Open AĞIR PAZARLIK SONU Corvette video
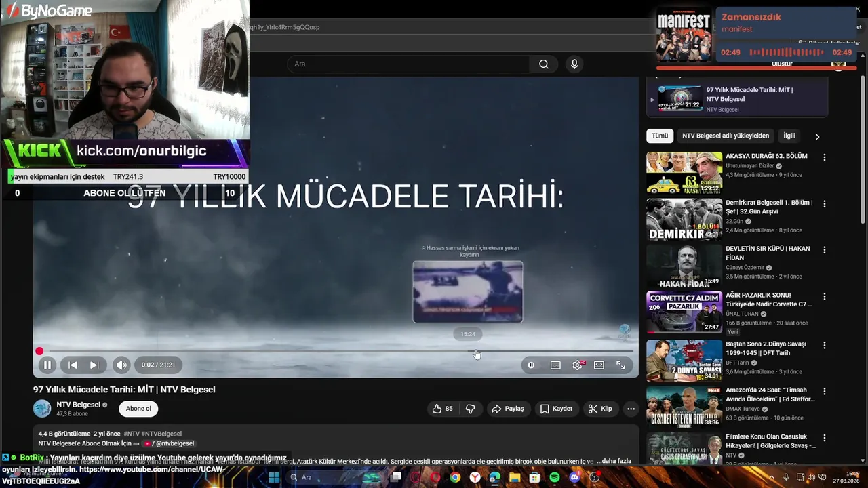This screenshot has width=868, height=488. click(x=684, y=312)
